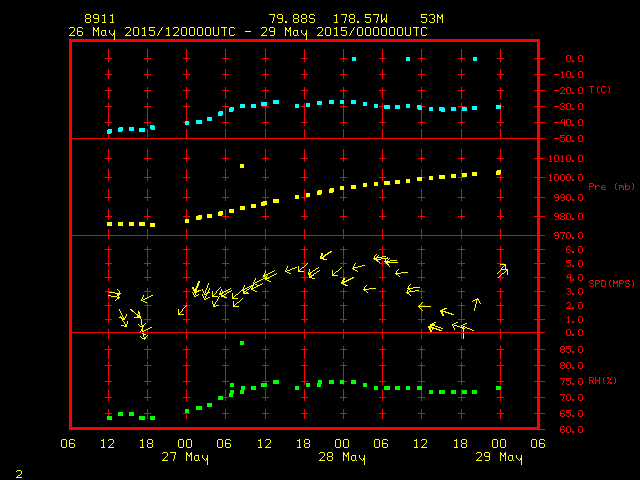
Task: Click the 2.0 wind speed tick value
Action: coord(574,306)
